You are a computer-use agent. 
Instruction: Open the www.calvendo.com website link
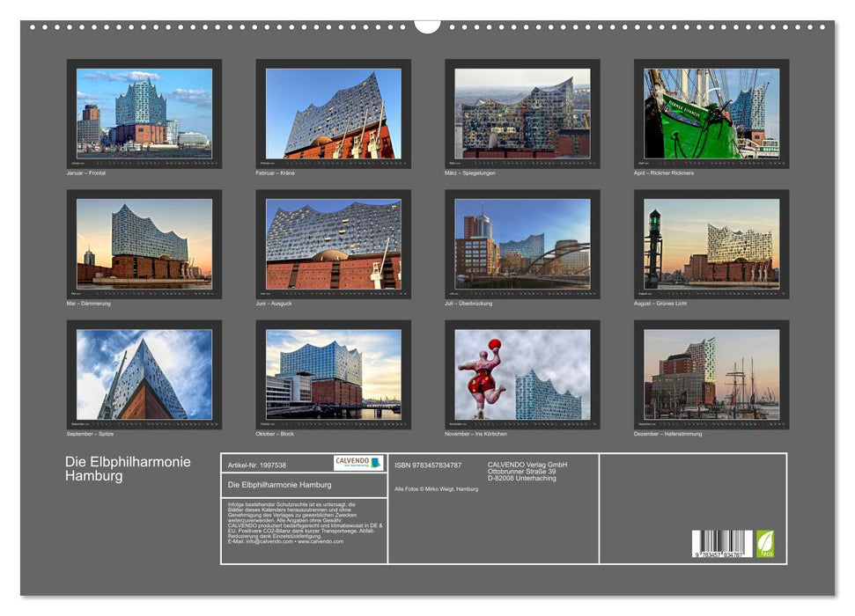pyautogui.click(x=320, y=542)
